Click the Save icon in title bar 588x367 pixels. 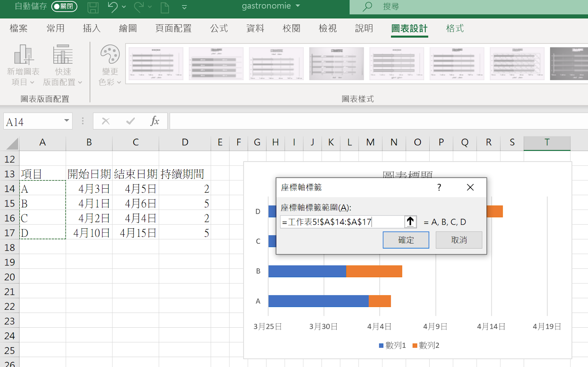(93, 7)
